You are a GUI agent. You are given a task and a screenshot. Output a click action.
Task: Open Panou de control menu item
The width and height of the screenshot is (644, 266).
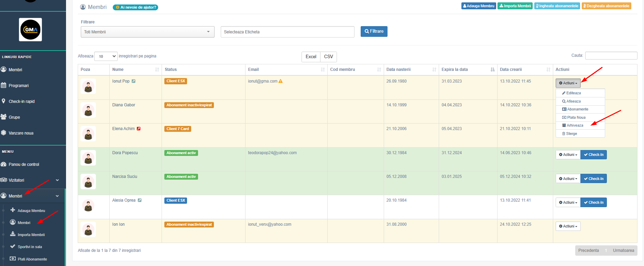[24, 164]
